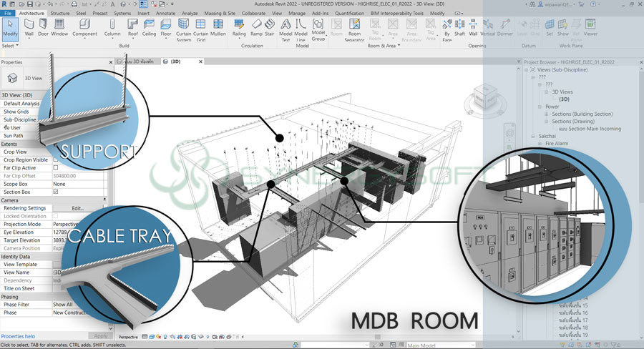Toggle the Crop Region Visible checkbox
The height and width of the screenshot is (349, 644).
[x=56, y=160]
